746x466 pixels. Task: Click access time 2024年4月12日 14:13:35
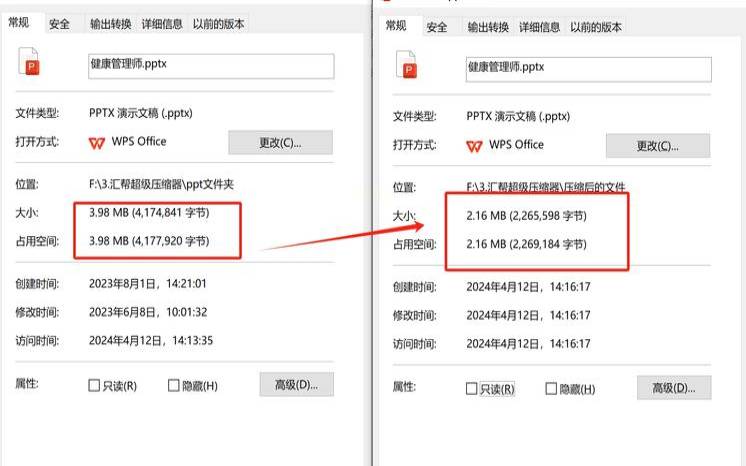coord(151,341)
